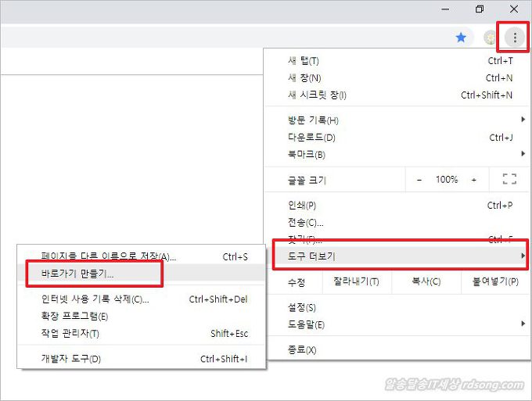The width and height of the screenshot is (532, 401).
Task: Expand the 방문 기록 submenu
Action: point(313,120)
